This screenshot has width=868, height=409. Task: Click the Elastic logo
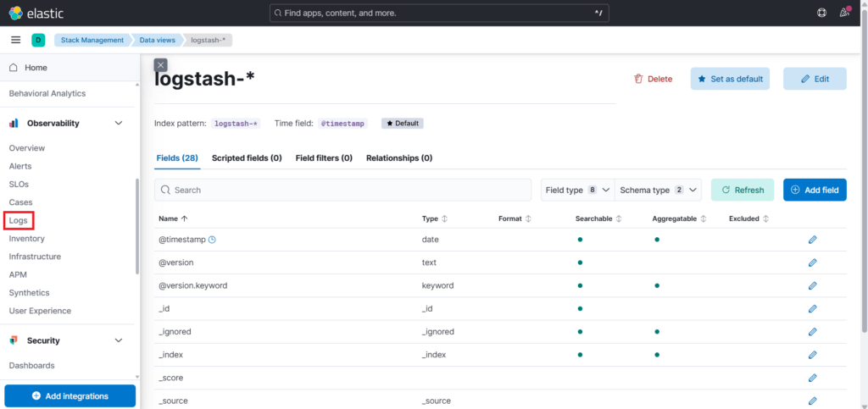point(36,13)
